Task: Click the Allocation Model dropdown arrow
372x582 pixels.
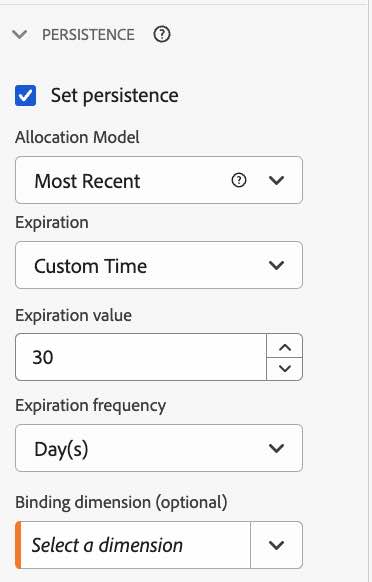Action: click(277, 180)
